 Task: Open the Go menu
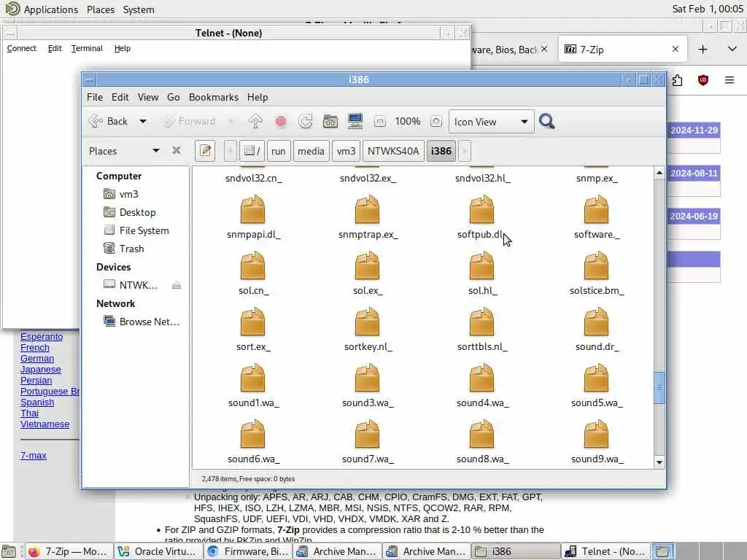point(174,97)
